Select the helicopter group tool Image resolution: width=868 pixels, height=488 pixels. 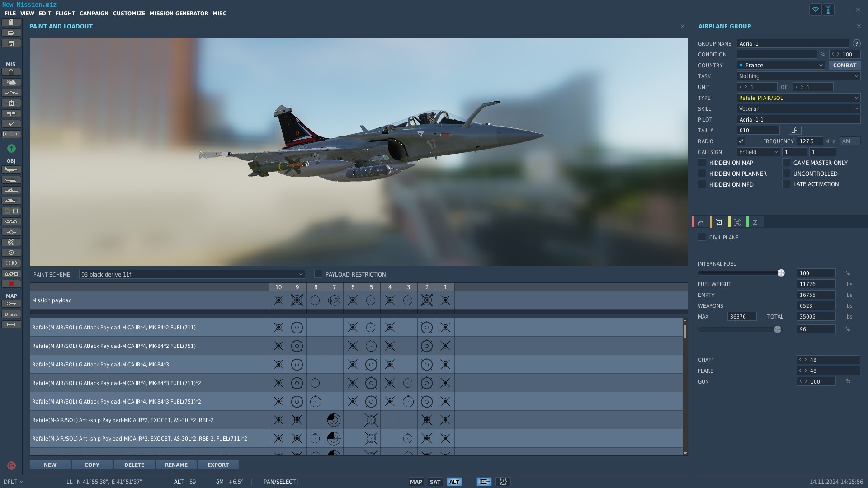(11, 180)
